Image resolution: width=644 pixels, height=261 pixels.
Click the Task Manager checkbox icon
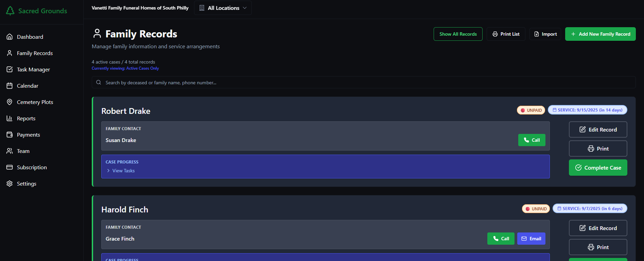click(x=10, y=69)
